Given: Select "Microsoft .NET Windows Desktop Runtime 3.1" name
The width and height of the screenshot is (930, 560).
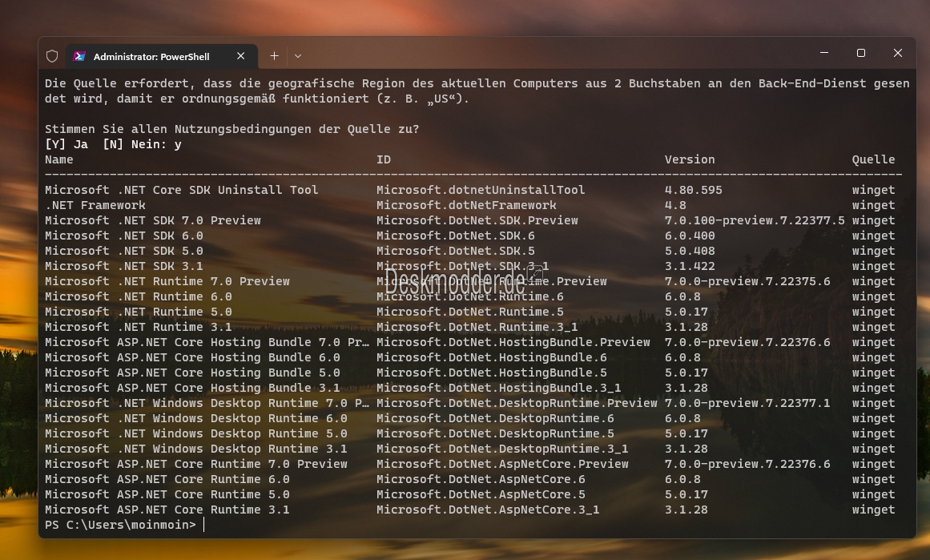Looking at the screenshot, I should click(x=196, y=449).
